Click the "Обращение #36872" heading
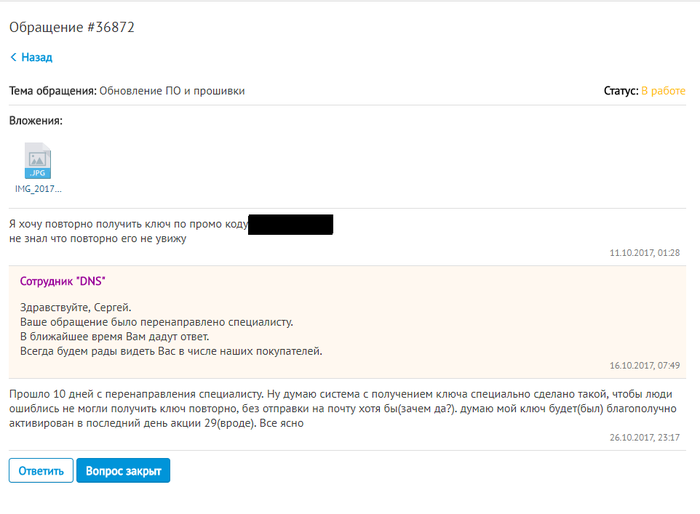Viewport: 700px width, 514px height. click(x=72, y=27)
